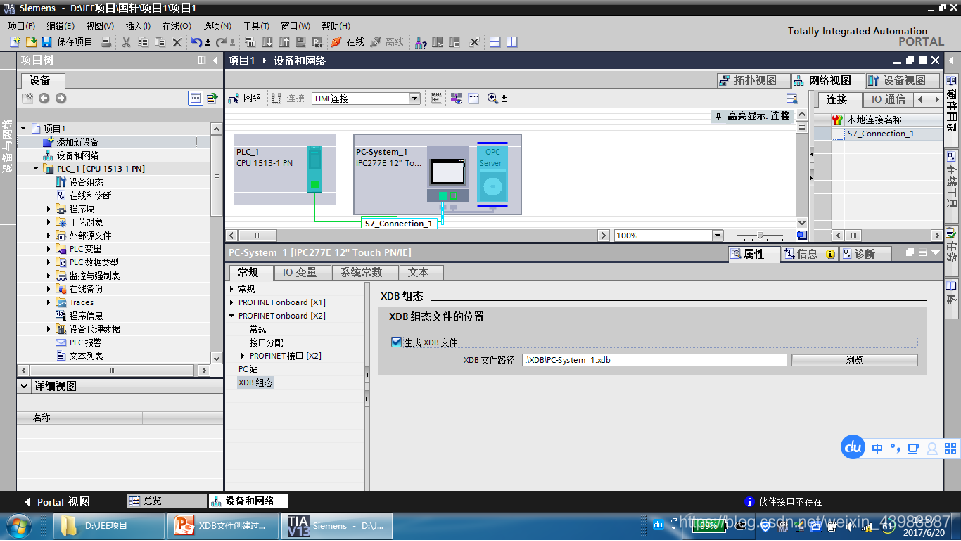The height and width of the screenshot is (541, 961).
Task: Open the 帮助(H) menu
Action: (x=335, y=26)
